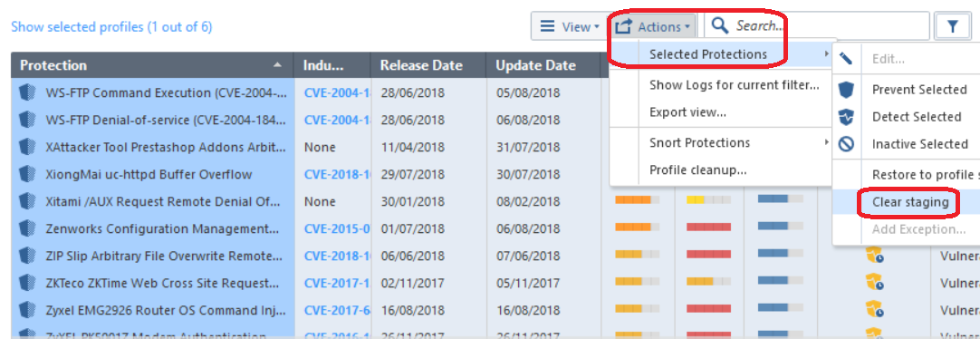Click Clear staging menu item
This screenshot has height=339, width=980.
point(910,202)
